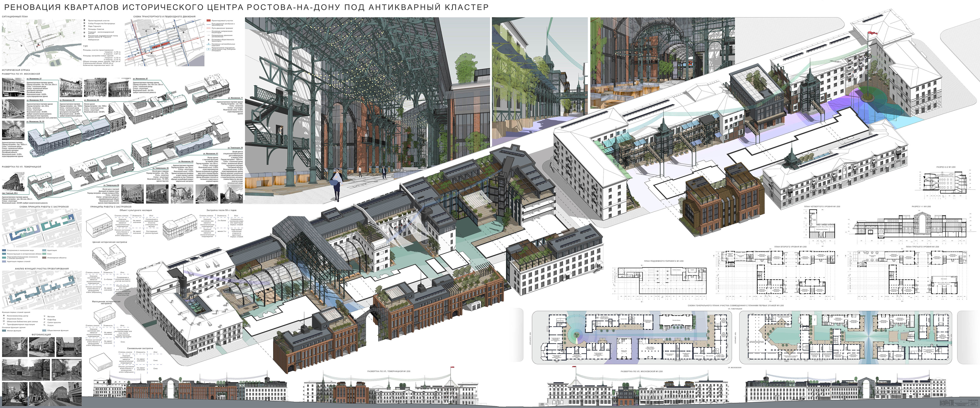Image resolution: width=980 pixels, height=408 pixels.
Task: Click the 'Парк Горького' pin icon in legend
Action: [x=84, y=26]
